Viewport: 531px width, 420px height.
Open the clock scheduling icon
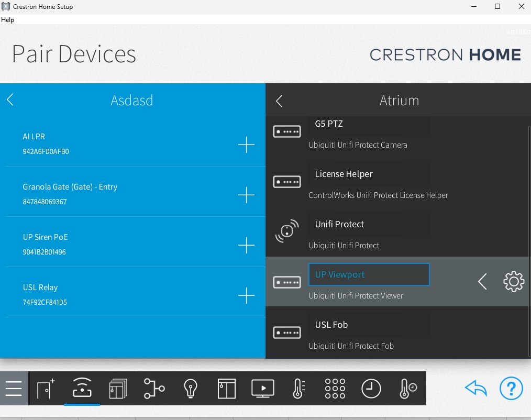pos(371,388)
